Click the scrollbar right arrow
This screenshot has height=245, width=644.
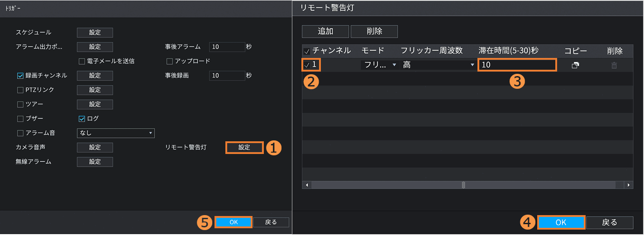[x=628, y=185]
